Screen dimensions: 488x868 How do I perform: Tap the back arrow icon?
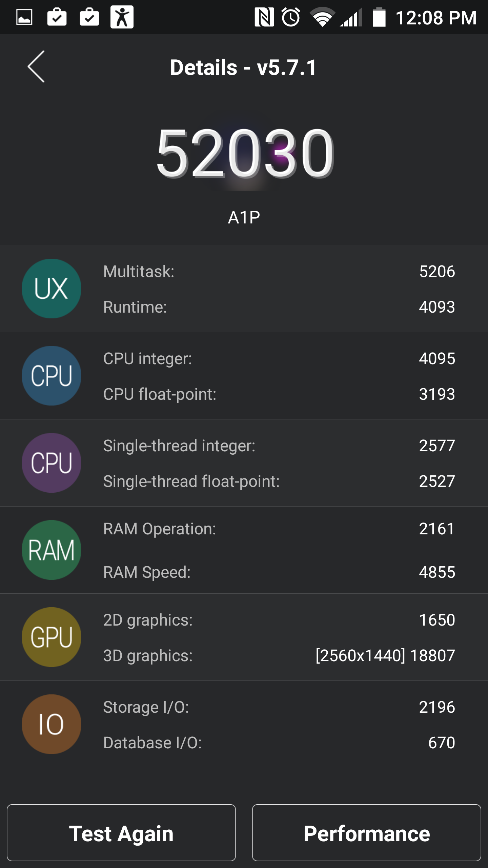point(36,67)
